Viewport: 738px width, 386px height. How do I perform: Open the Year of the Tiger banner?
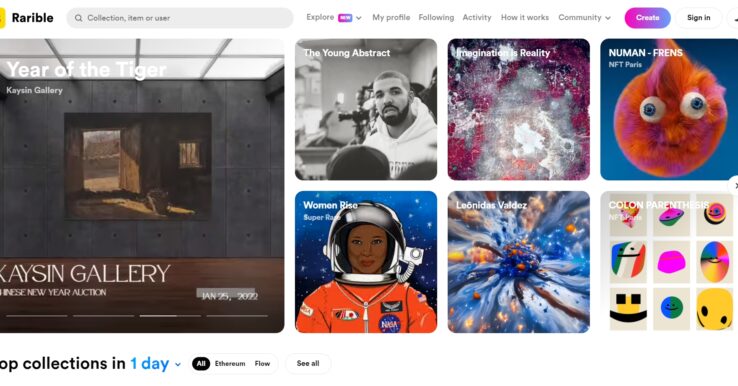coord(142,185)
